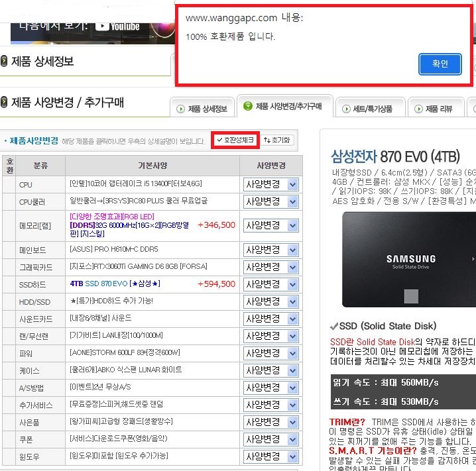Screen dimensions: 476x471
Task: Select the 이벤트 2년 무상A/S item
Action: point(101,387)
